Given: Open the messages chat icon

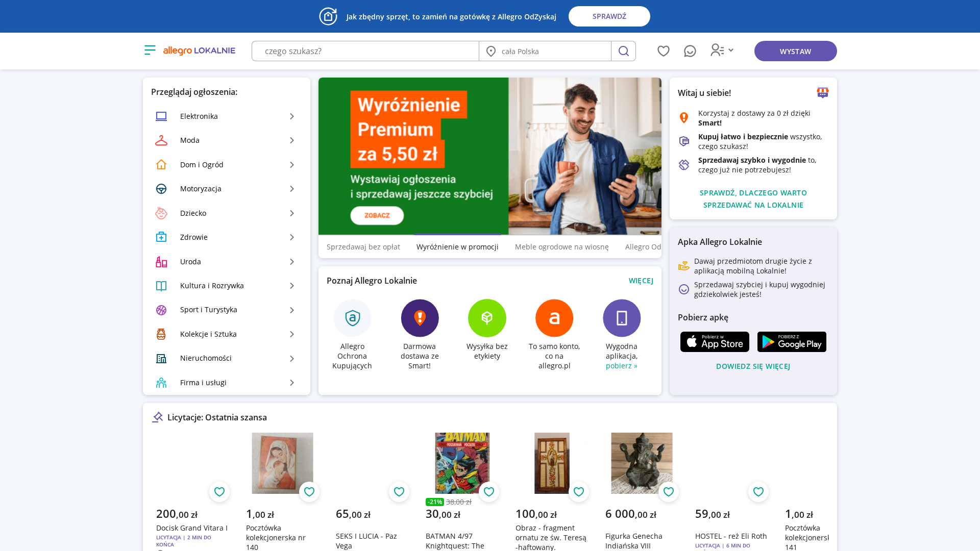Looking at the screenshot, I should (690, 51).
